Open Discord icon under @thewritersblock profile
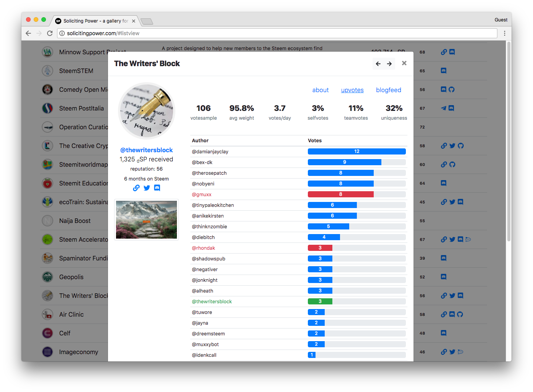 (x=157, y=188)
